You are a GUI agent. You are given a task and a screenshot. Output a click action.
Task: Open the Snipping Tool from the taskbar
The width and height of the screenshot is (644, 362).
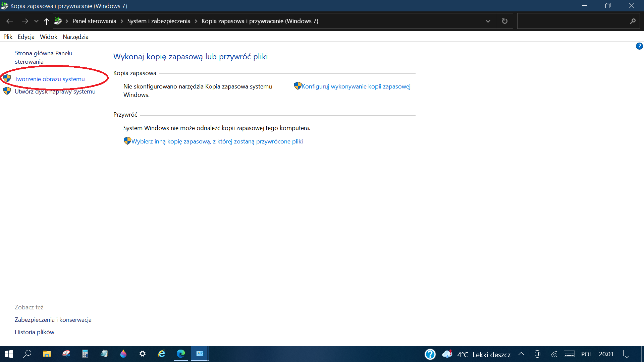(x=66, y=354)
